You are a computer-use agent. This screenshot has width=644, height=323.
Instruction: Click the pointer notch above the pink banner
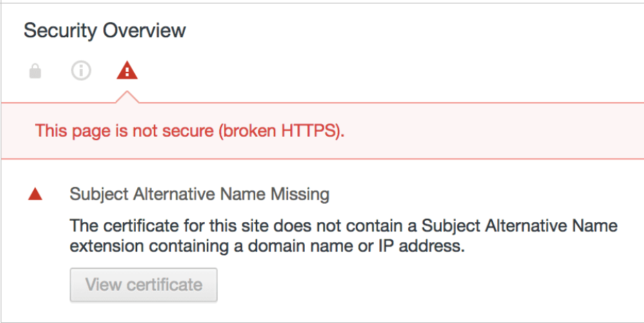pyautogui.click(x=128, y=97)
